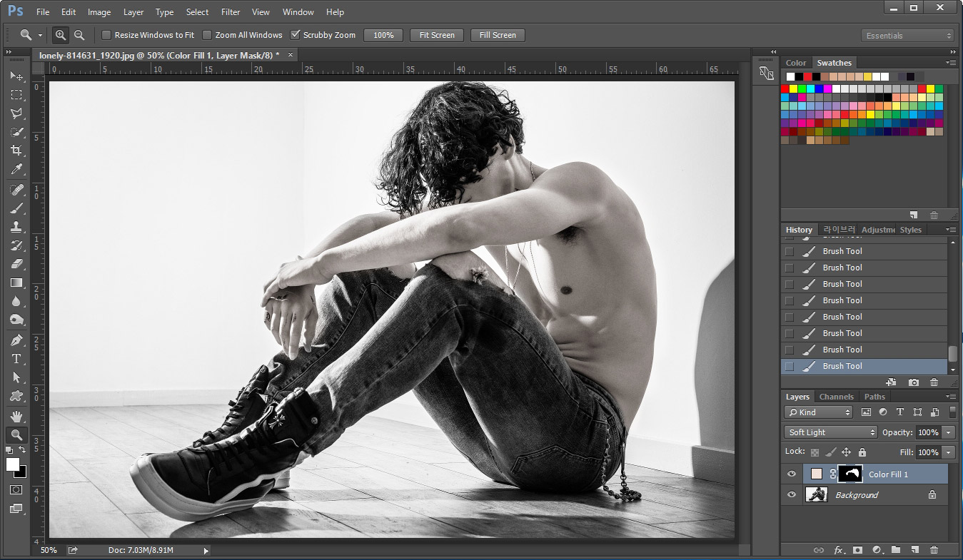Open the Filter menu
Viewport: 963px width, 560px height.
[231, 12]
